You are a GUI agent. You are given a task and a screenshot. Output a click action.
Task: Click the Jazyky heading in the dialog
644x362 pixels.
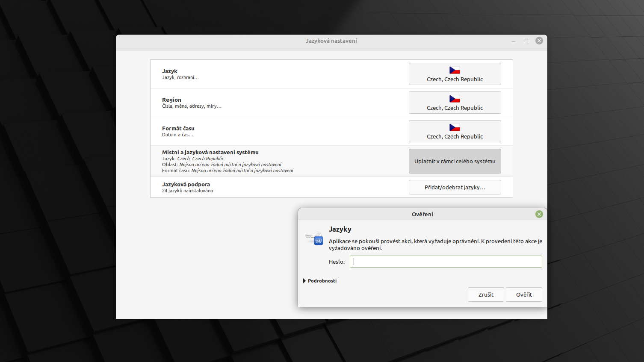(340, 229)
